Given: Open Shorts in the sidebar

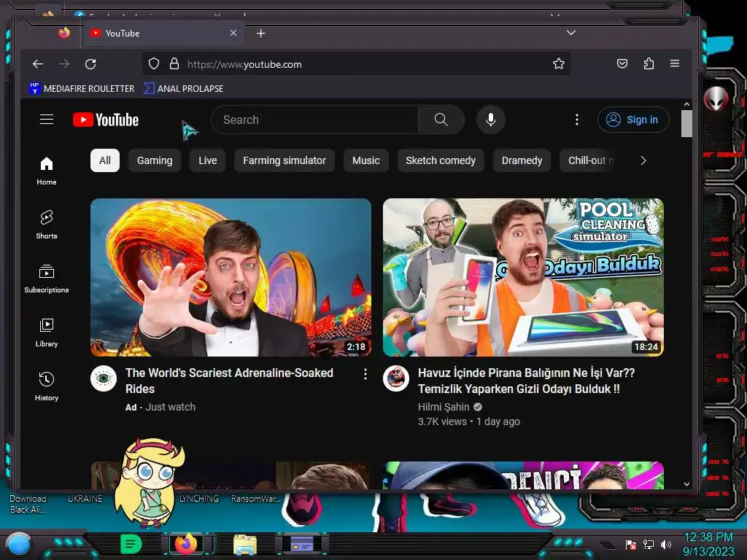Looking at the screenshot, I should click(x=46, y=225).
